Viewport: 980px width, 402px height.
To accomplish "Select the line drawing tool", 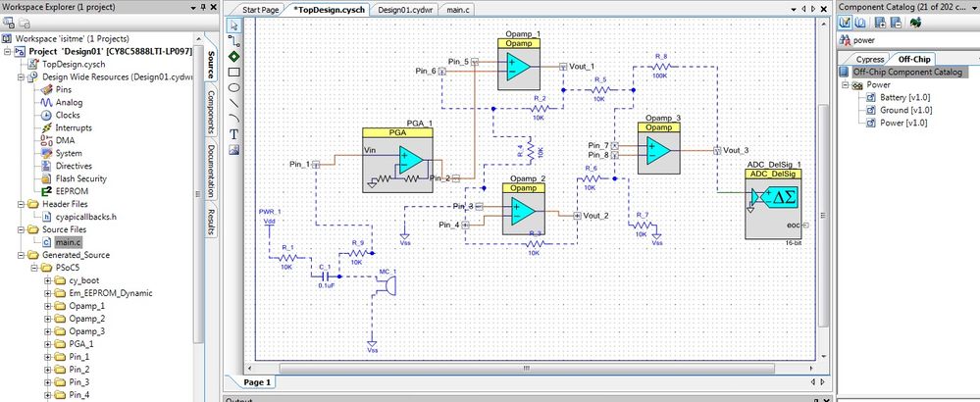I will pos(234,103).
